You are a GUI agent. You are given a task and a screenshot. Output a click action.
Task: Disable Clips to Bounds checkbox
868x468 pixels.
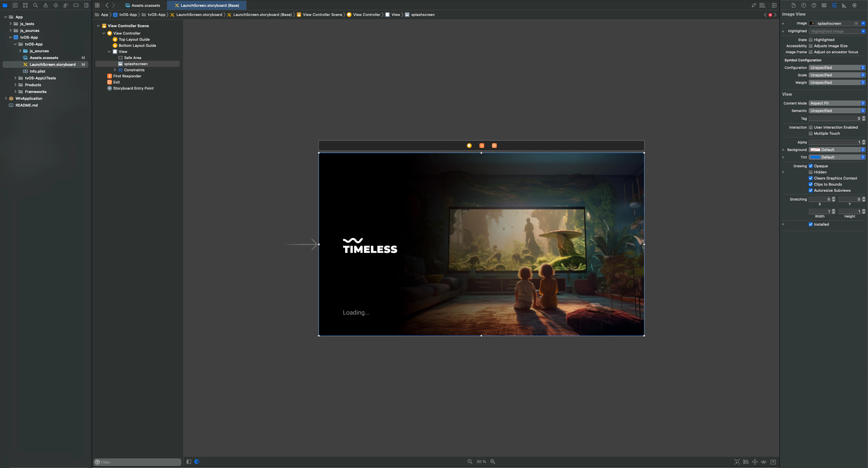pyautogui.click(x=811, y=184)
